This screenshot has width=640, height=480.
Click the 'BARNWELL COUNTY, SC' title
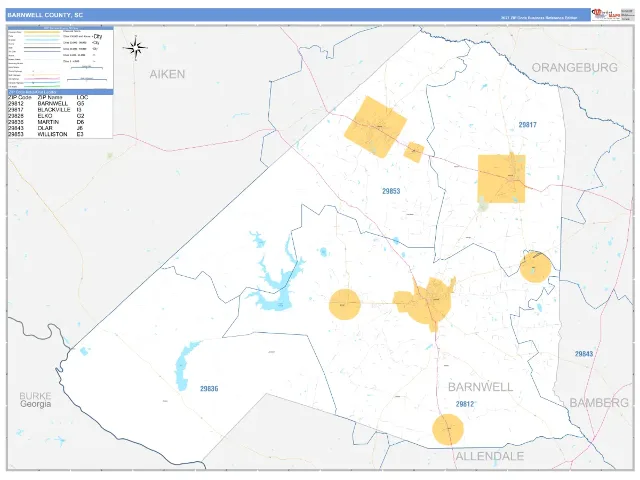click(45, 15)
